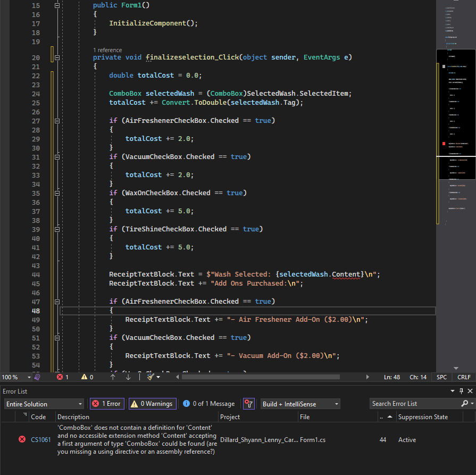Image resolution: width=476 pixels, height=475 pixels.
Task: Click the 1 reference CodeLens link
Action: [x=107, y=50]
